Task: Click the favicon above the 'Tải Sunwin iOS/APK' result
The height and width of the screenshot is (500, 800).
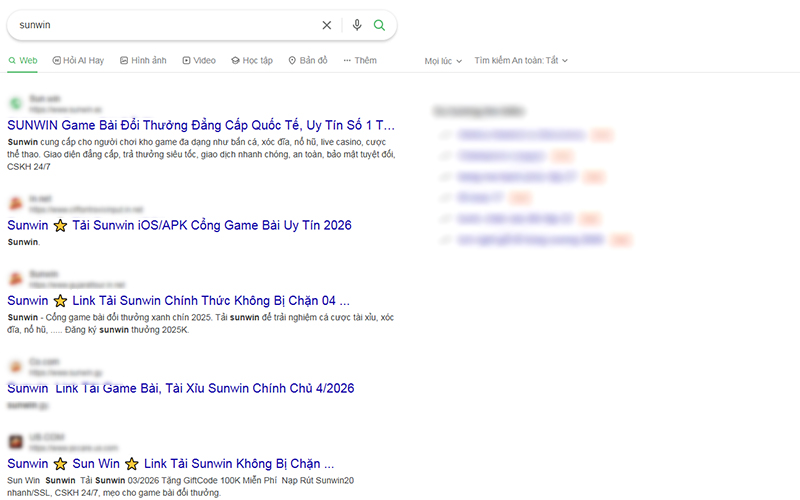Action: (x=16, y=204)
